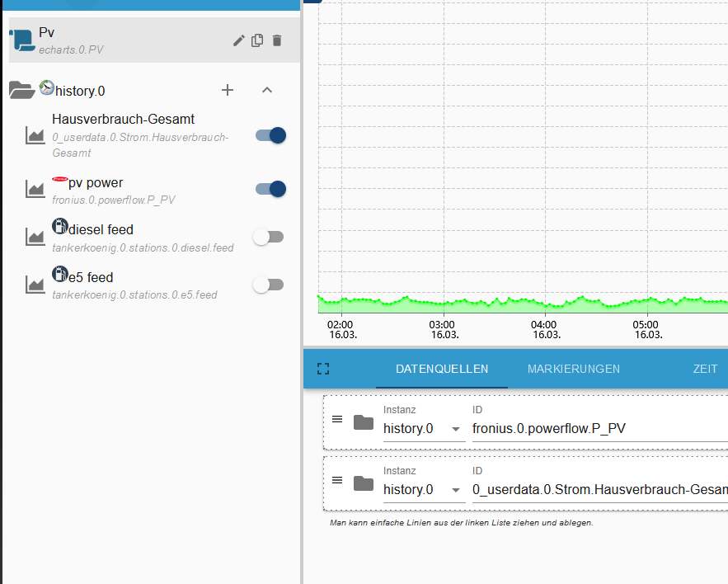Disable the pv power toggle
Image resolution: width=728 pixels, height=584 pixels.
click(x=271, y=189)
